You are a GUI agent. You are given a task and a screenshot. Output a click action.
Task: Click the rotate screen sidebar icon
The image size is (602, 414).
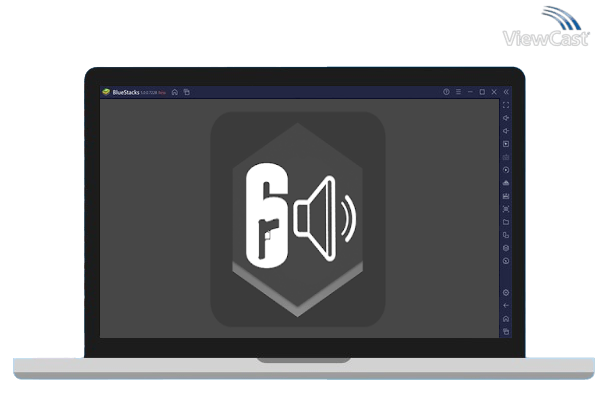(506, 261)
